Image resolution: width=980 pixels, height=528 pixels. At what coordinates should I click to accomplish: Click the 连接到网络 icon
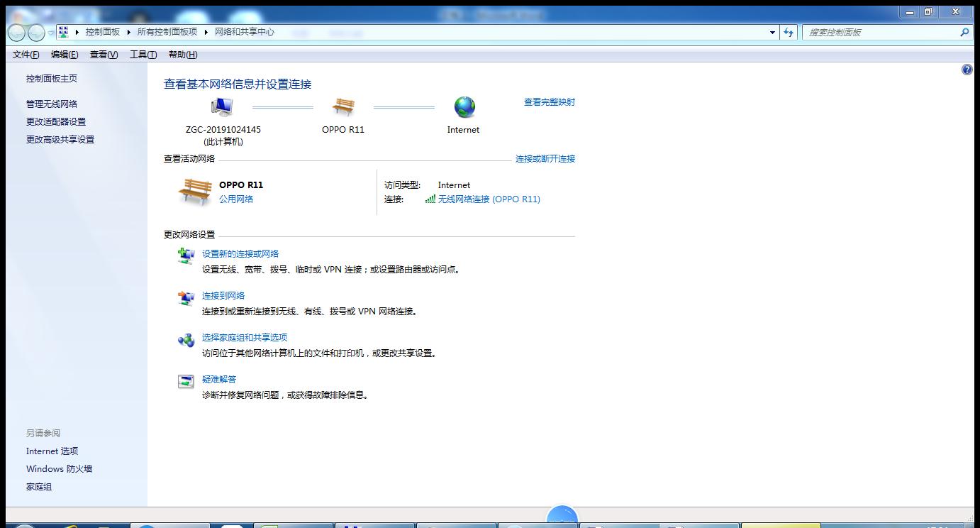pos(185,299)
